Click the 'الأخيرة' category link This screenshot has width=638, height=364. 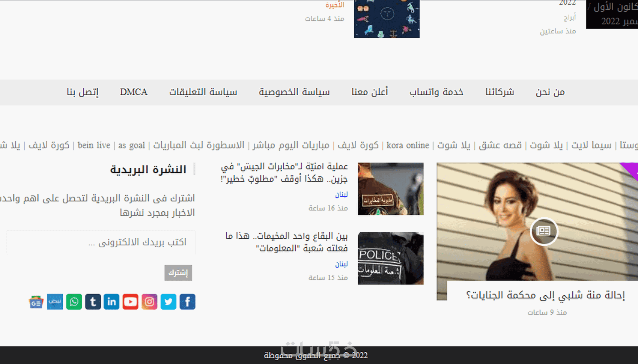pyautogui.click(x=335, y=5)
